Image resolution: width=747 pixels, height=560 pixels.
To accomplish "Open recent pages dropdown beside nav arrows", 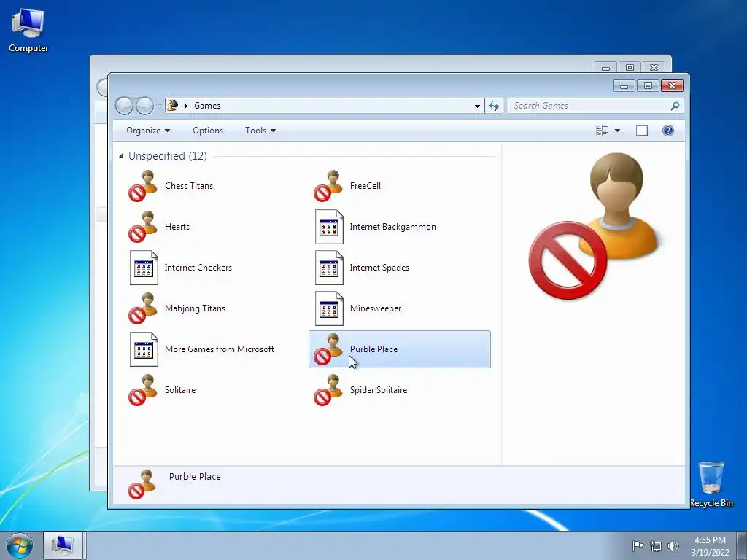I will pyautogui.click(x=158, y=106).
